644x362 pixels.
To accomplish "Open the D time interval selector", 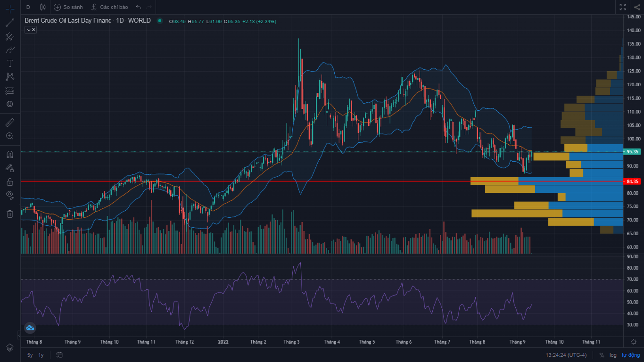I will coord(28,7).
